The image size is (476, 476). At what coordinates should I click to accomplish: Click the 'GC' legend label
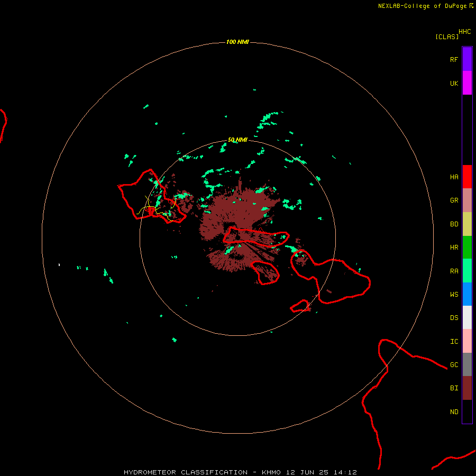[454, 365]
